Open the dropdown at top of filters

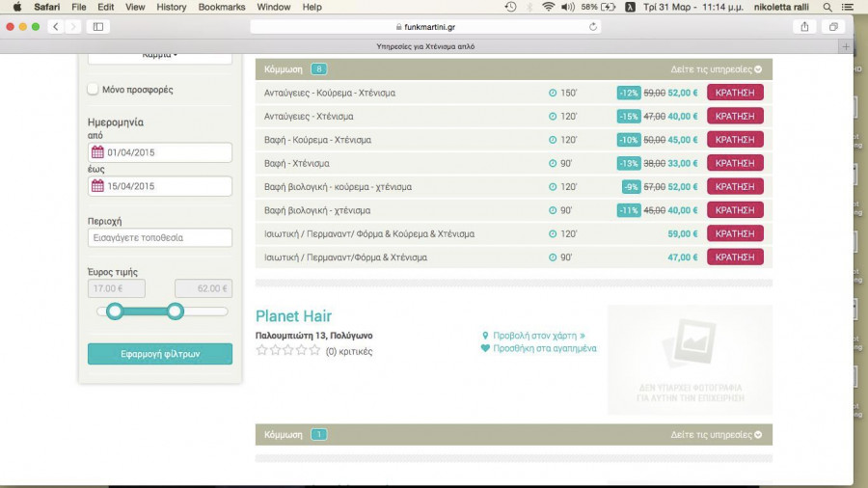[x=160, y=55]
